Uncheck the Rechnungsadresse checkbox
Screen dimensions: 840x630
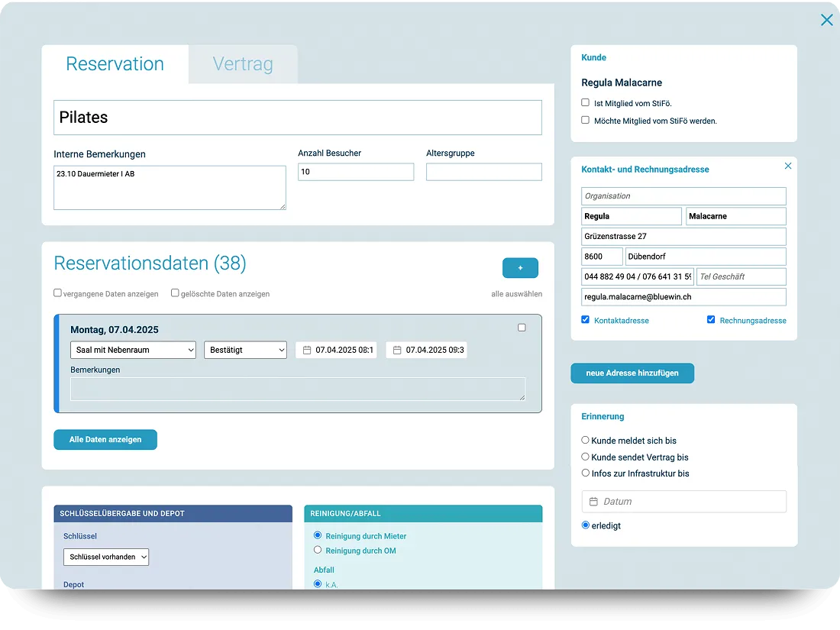[711, 319]
